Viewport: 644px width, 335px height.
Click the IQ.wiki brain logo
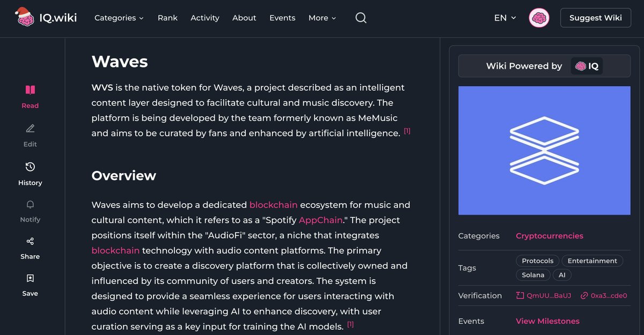[25, 18]
